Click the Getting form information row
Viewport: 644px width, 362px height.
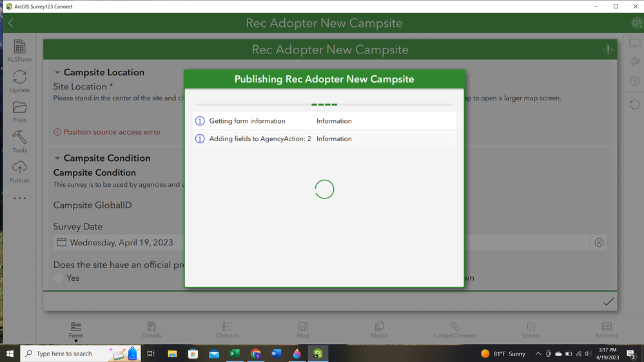pyautogui.click(x=324, y=120)
